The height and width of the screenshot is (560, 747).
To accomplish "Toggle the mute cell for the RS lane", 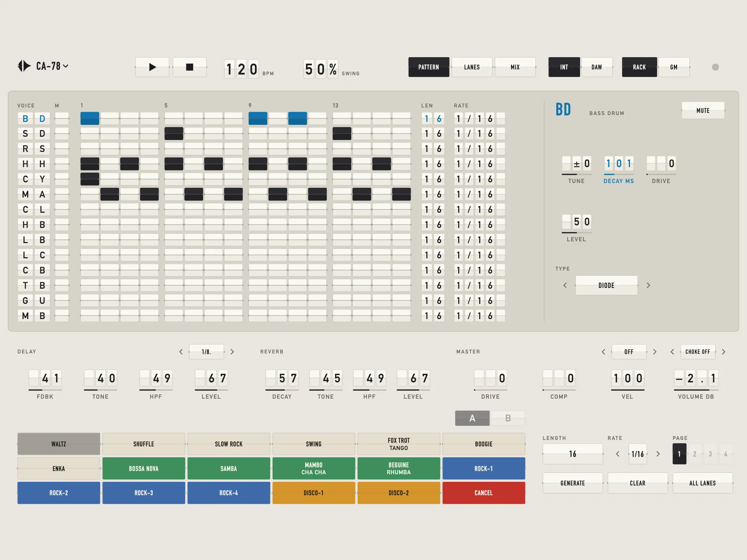I will click(x=62, y=149).
